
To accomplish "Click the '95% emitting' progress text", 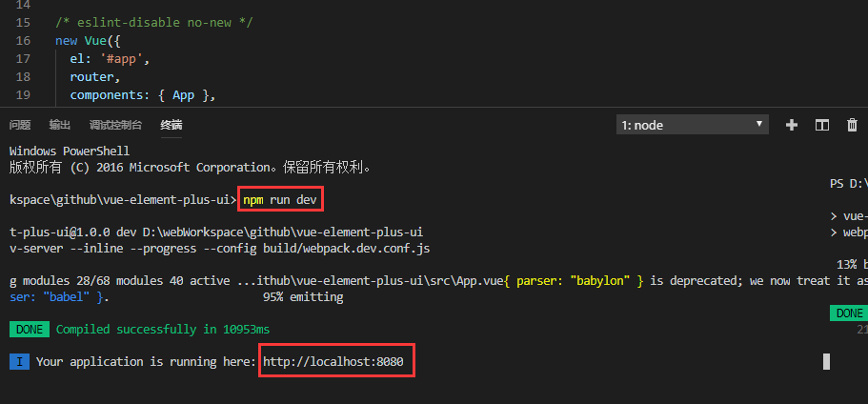I will point(303,297).
